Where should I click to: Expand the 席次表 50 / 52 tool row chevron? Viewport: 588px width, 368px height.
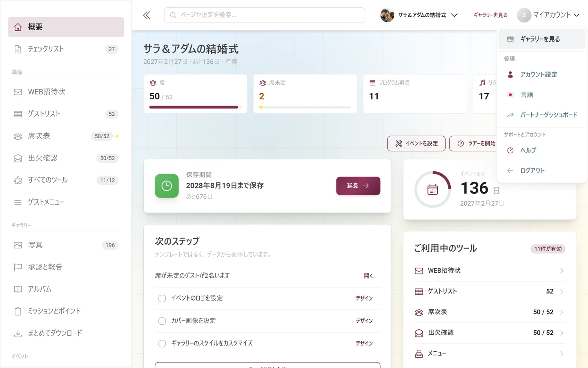(562, 312)
